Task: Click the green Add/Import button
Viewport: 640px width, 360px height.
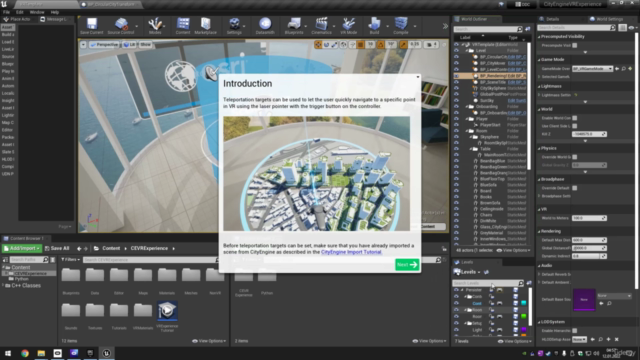Action: (22, 248)
